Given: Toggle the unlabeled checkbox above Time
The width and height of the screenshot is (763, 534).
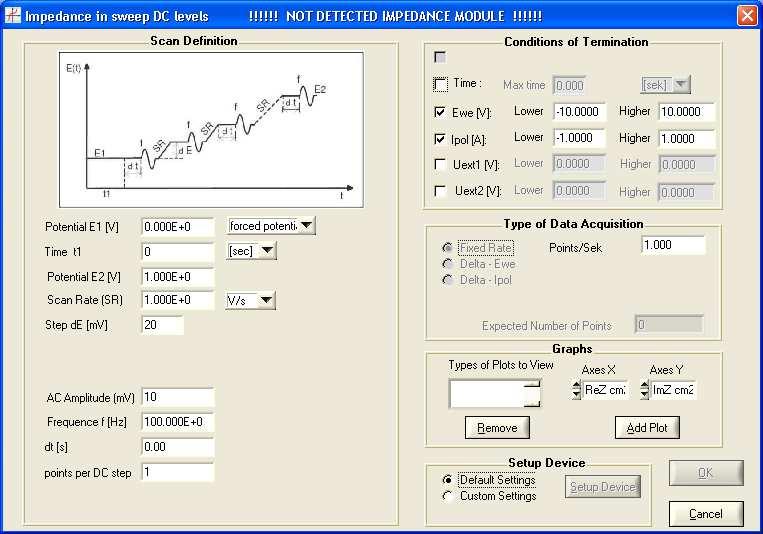Looking at the screenshot, I should click(x=440, y=57).
